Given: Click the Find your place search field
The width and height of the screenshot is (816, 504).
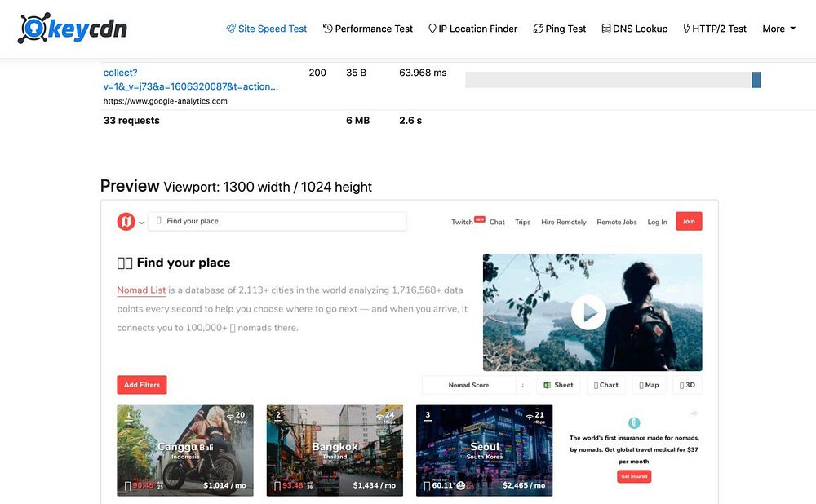Looking at the screenshot, I should point(277,221).
